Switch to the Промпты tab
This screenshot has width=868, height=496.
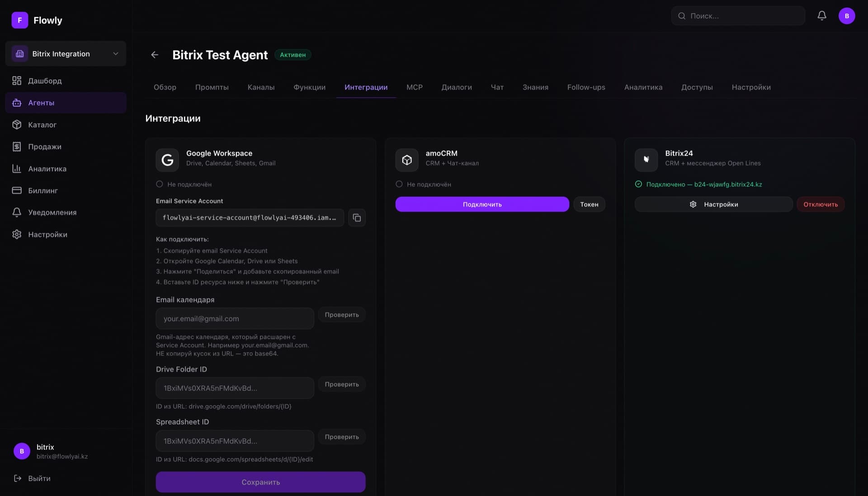(212, 87)
